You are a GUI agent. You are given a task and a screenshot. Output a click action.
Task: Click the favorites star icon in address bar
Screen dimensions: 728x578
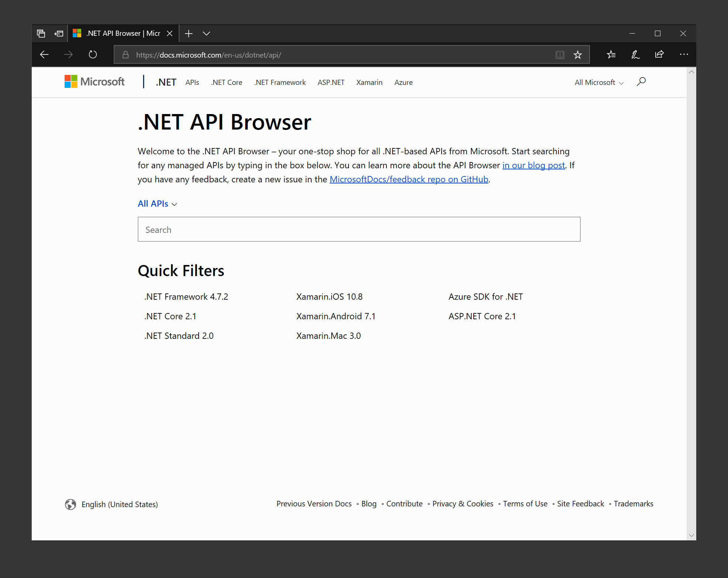(578, 54)
